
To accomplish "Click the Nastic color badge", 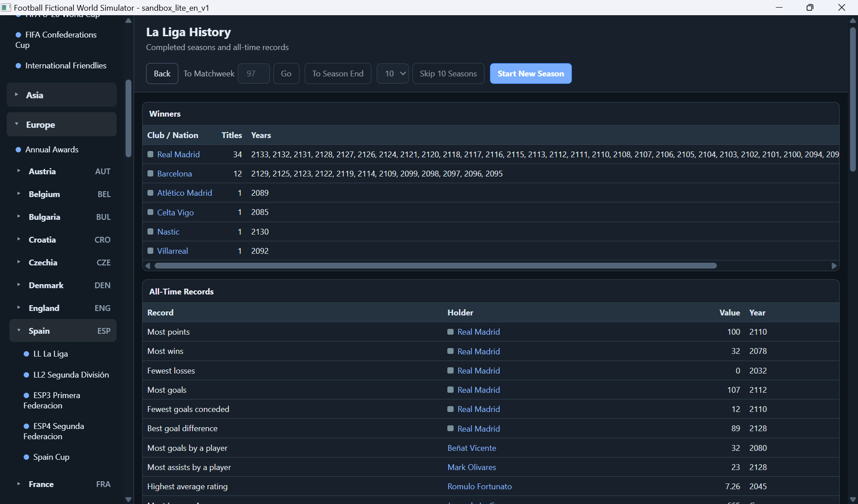I will click(151, 231).
